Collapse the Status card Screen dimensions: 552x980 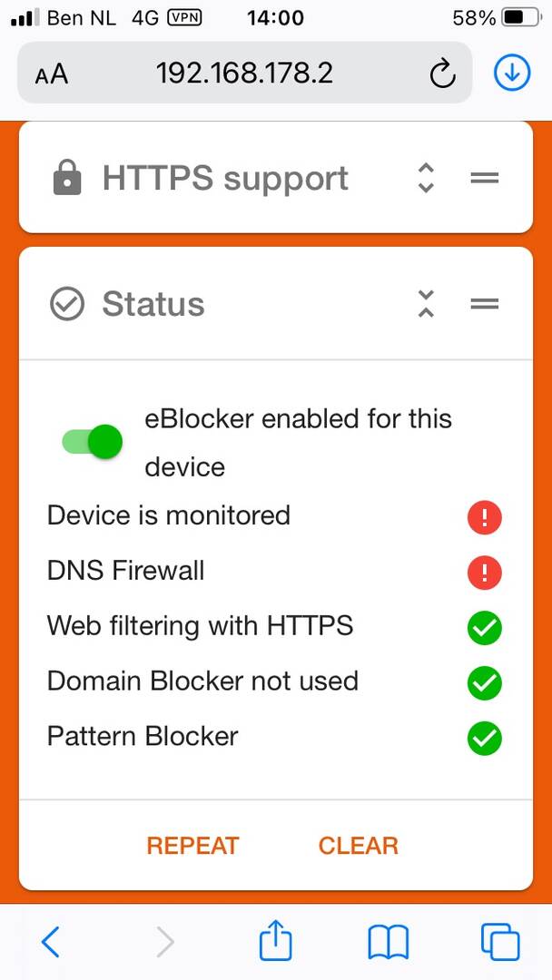[426, 304]
